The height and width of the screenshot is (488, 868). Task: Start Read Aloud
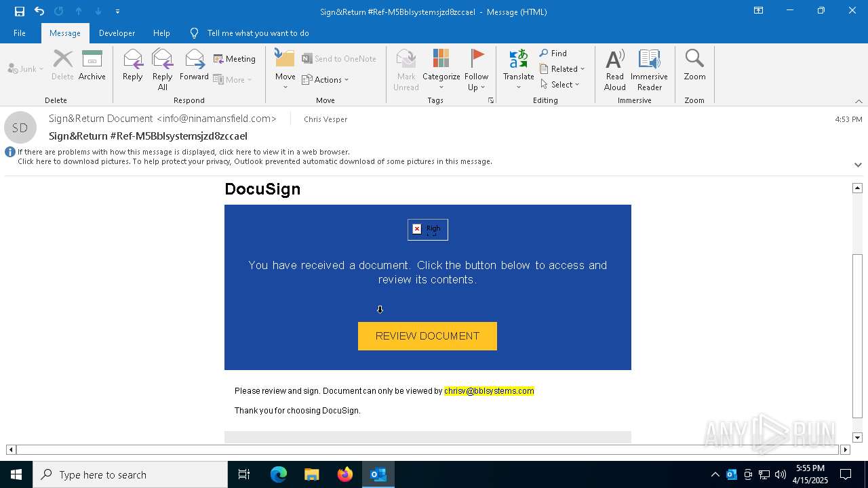(x=615, y=69)
